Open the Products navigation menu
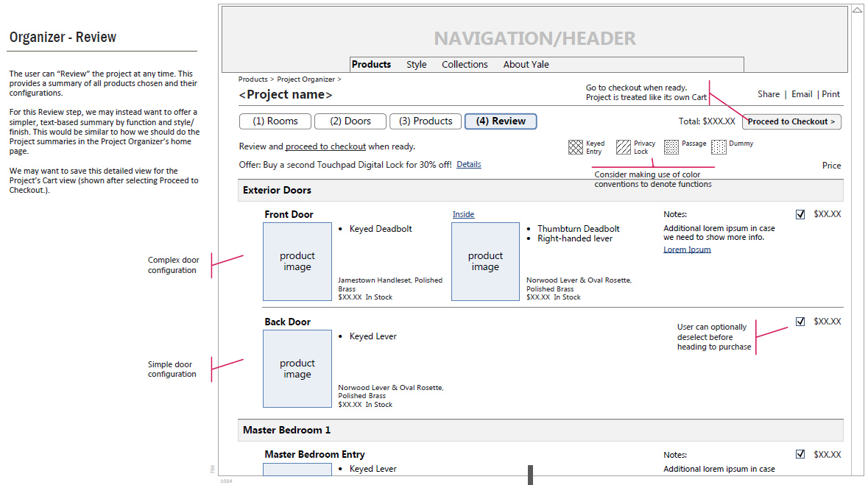This screenshot has width=868, height=485. [x=371, y=65]
